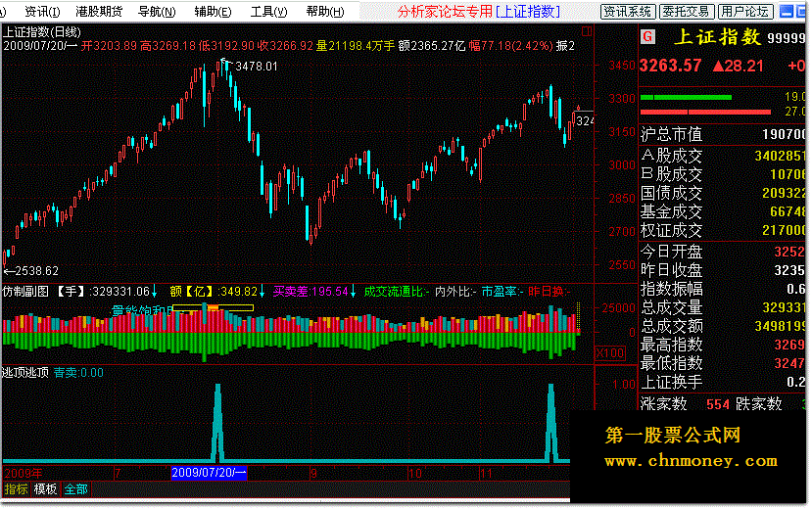
Task: Click the 内外比 indicator label
Action: click(x=455, y=292)
